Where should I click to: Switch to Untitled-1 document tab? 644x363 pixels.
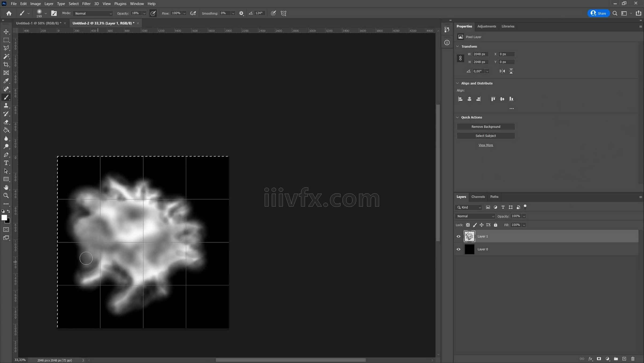coord(39,23)
